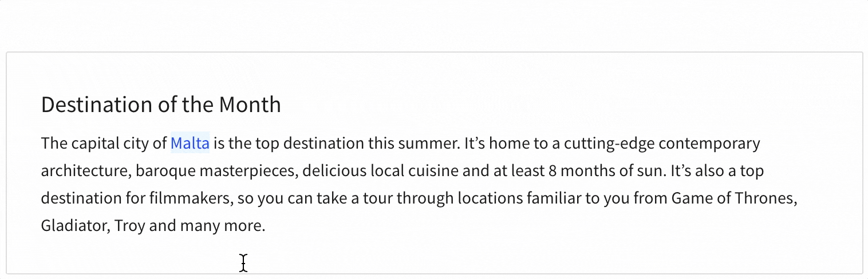
Task: Click the word 'delicious' in the paragraph
Action: click(334, 171)
